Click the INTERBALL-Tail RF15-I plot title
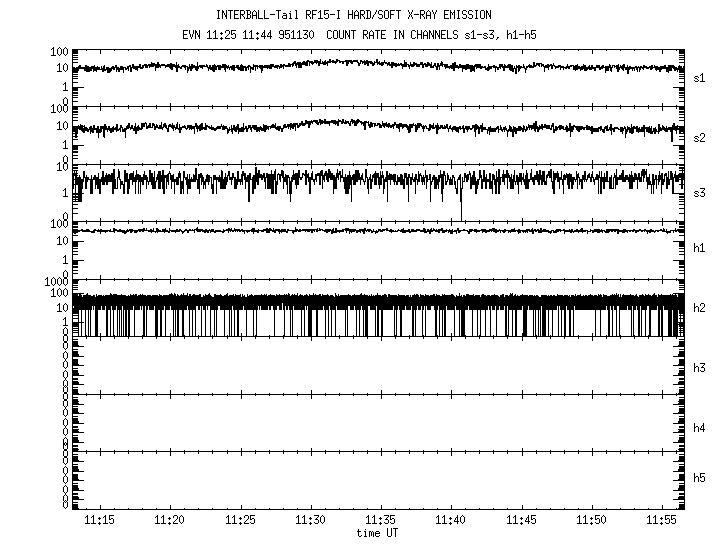Image resolution: width=720 pixels, height=550 pixels. pos(353,15)
